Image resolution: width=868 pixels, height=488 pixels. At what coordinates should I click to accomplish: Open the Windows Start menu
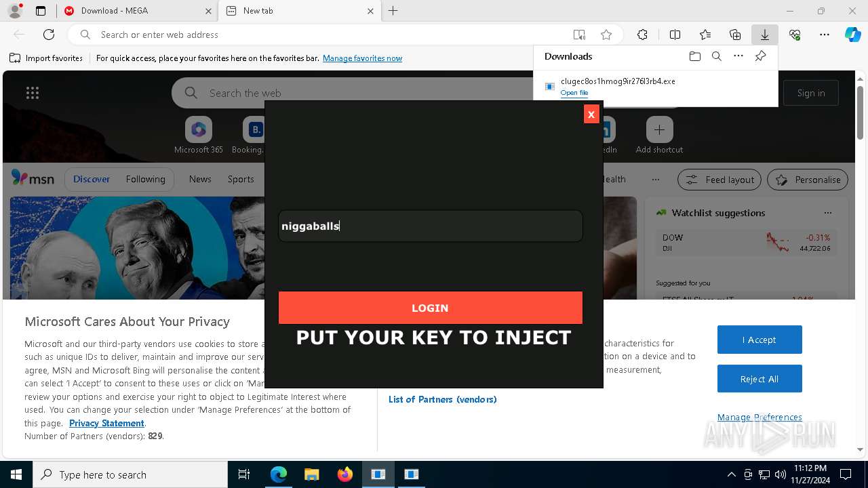[x=16, y=474]
